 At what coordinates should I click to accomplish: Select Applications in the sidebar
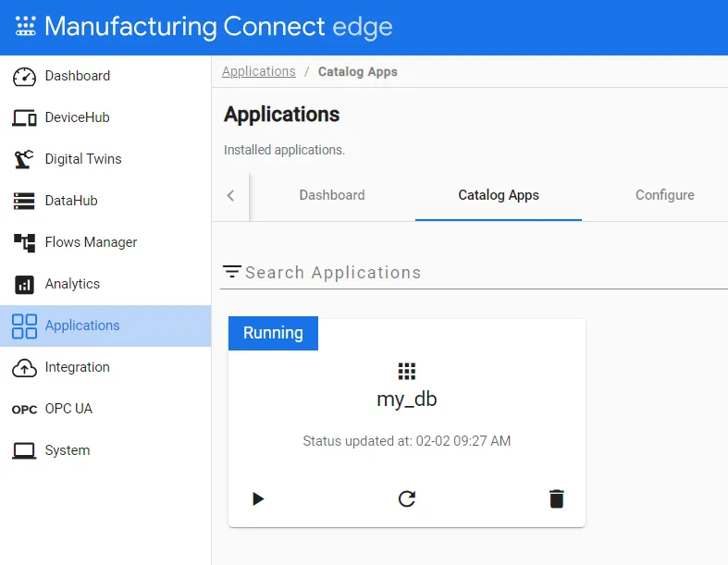[105, 325]
